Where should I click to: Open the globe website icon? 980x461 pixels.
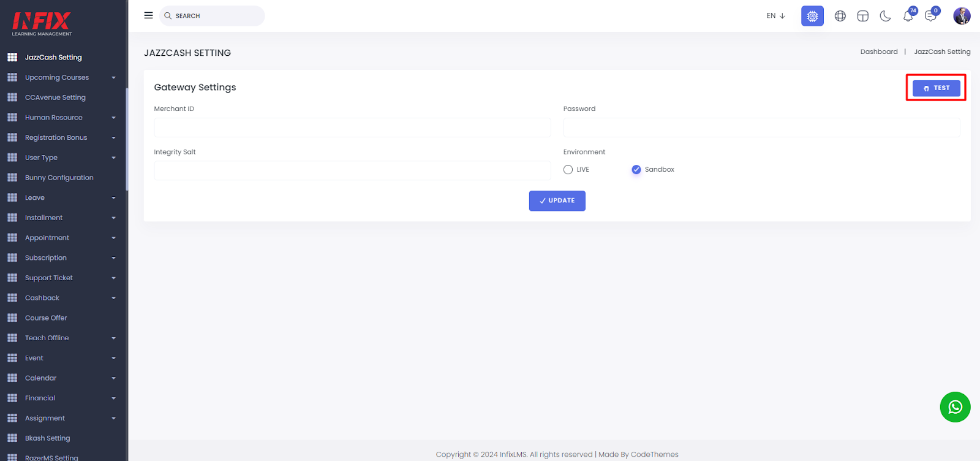(840, 16)
